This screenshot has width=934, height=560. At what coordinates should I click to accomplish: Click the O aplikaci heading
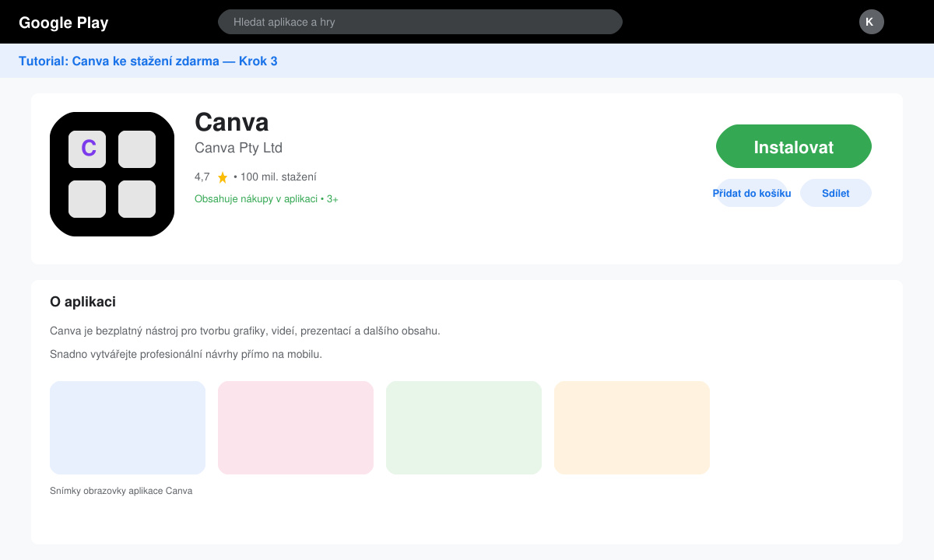[83, 302]
